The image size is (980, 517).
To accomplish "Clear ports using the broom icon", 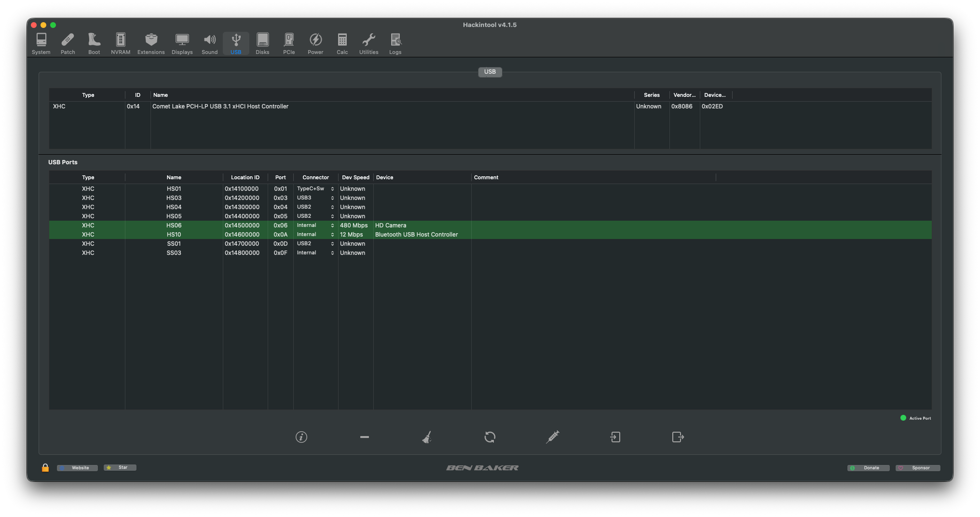I will (x=427, y=437).
